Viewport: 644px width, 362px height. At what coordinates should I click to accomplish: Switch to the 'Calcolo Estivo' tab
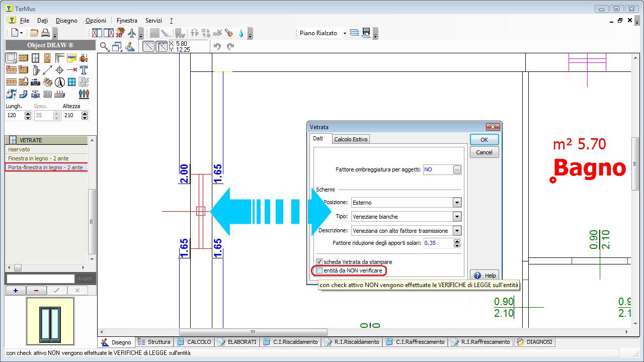click(351, 139)
